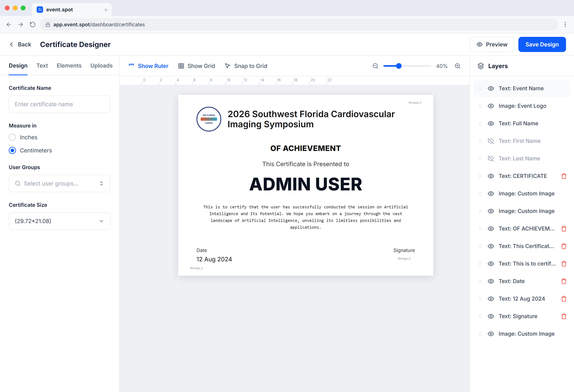Click the zoom out magnifier icon
Viewport: 574px width, 392px height.
pos(375,66)
